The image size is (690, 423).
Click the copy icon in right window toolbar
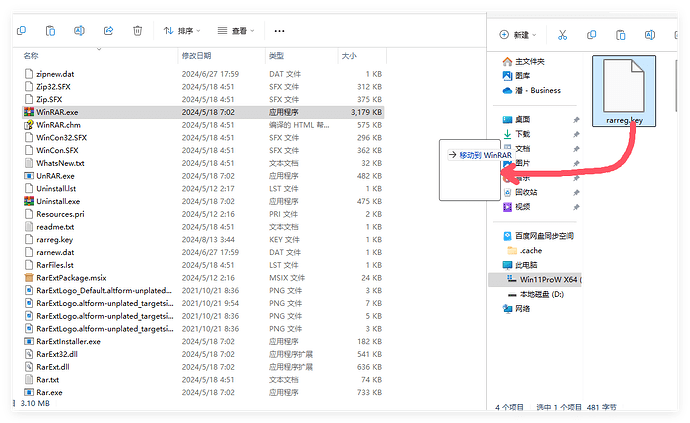point(591,35)
